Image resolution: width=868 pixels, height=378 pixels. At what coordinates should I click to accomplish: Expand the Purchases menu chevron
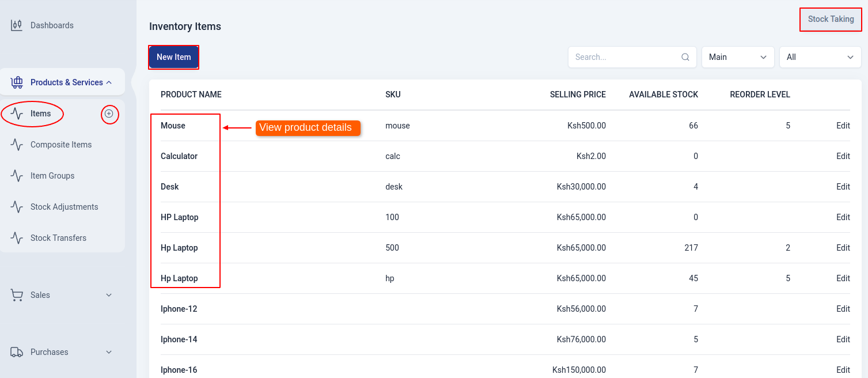coord(109,352)
